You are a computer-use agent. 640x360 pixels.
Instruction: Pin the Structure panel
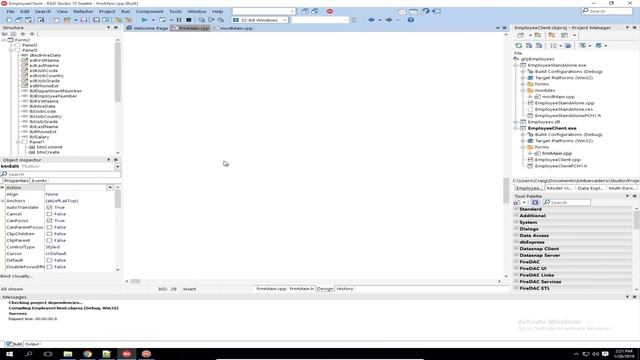point(109,27)
